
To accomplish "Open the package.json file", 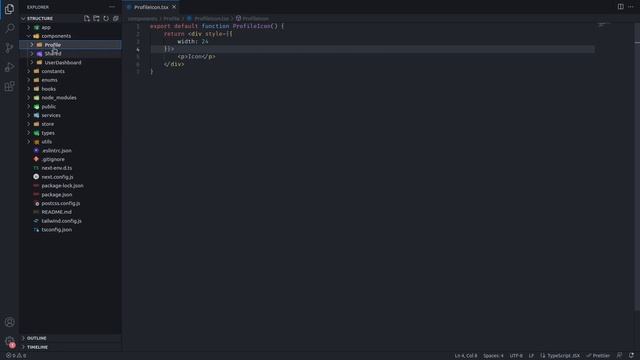I will 71,195.
